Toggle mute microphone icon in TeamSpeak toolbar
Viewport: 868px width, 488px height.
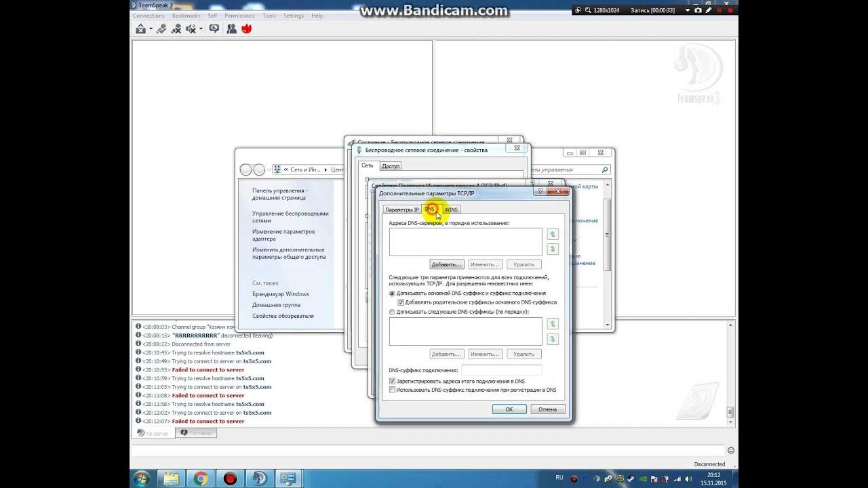176,28
